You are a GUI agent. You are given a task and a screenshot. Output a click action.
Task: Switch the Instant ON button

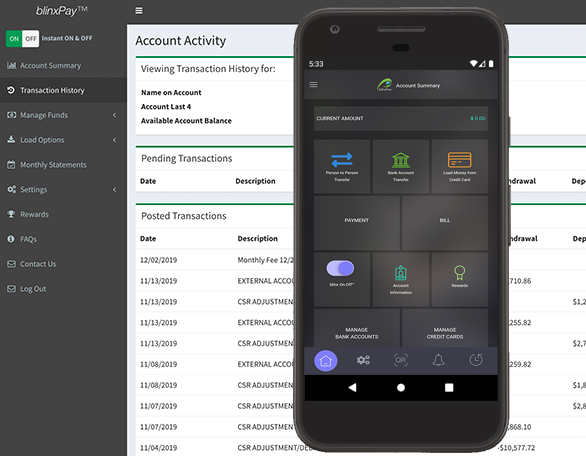[14, 38]
